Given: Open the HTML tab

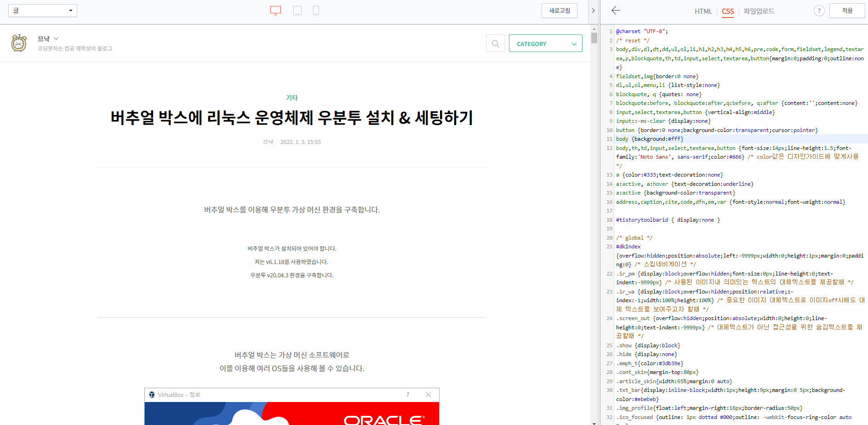Looking at the screenshot, I should [x=703, y=11].
